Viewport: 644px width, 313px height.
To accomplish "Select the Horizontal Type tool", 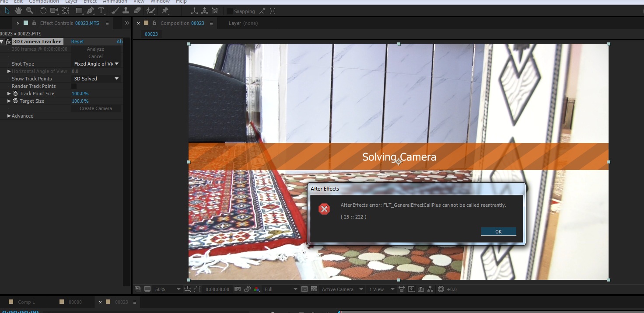I will coord(101,10).
